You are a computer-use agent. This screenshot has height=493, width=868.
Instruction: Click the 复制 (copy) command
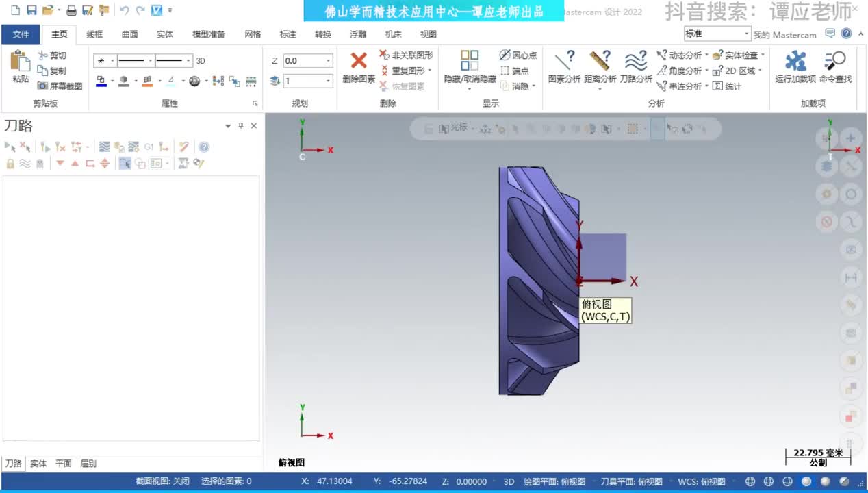(x=53, y=71)
